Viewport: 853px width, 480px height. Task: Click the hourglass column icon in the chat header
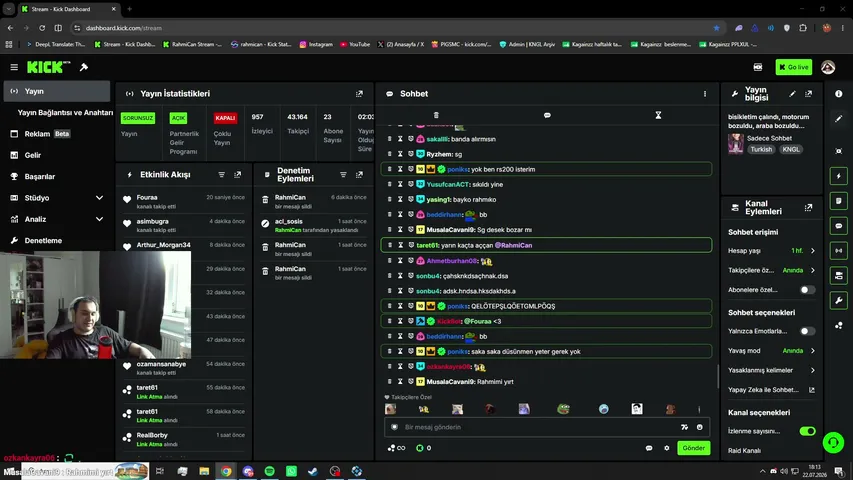pos(658,115)
